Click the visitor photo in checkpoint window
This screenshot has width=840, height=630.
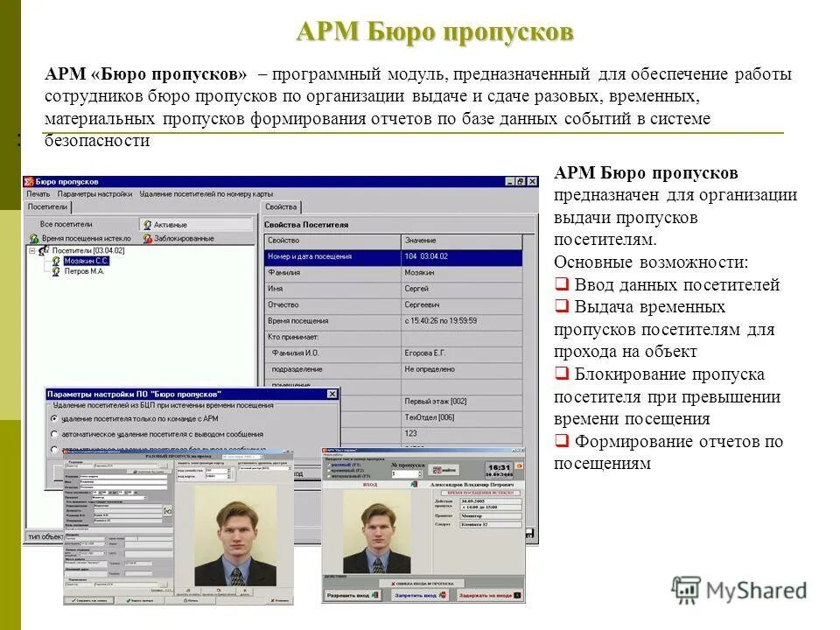click(x=377, y=532)
